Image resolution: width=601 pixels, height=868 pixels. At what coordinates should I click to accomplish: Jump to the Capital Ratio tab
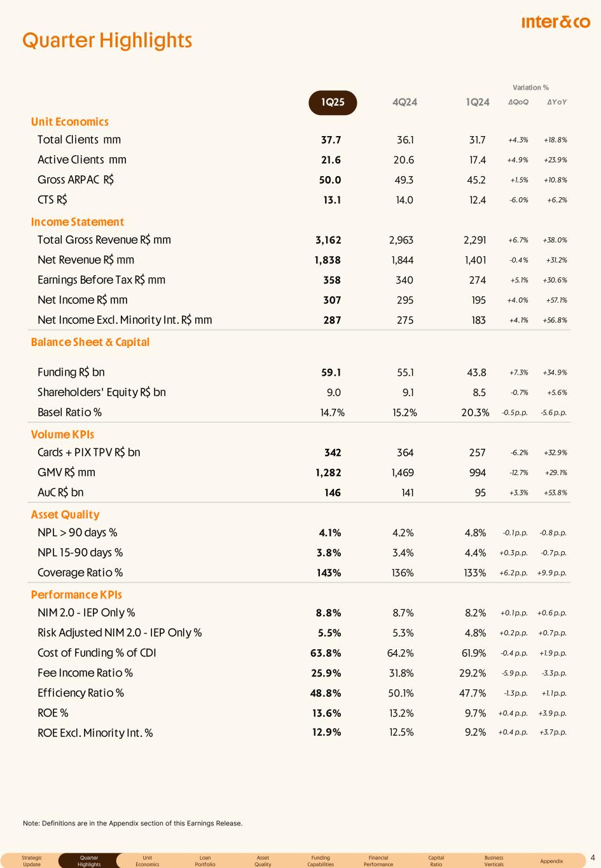tap(436, 861)
